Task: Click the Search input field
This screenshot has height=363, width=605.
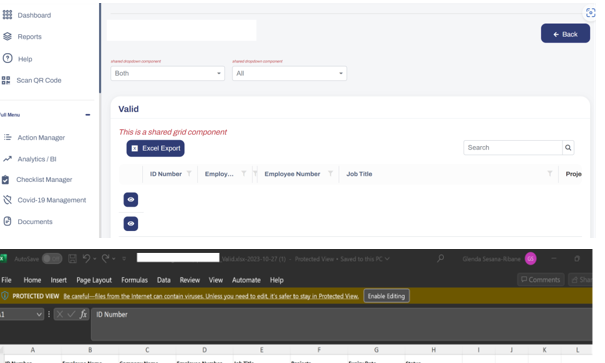Action: tap(513, 147)
